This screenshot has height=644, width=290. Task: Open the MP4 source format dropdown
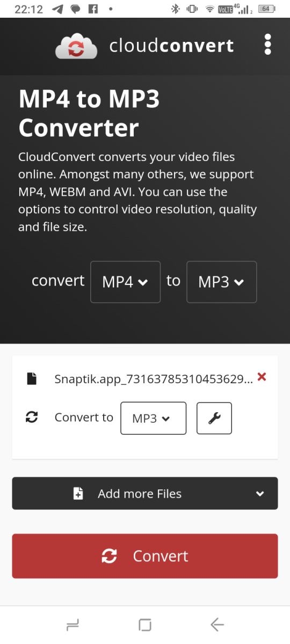pos(125,282)
